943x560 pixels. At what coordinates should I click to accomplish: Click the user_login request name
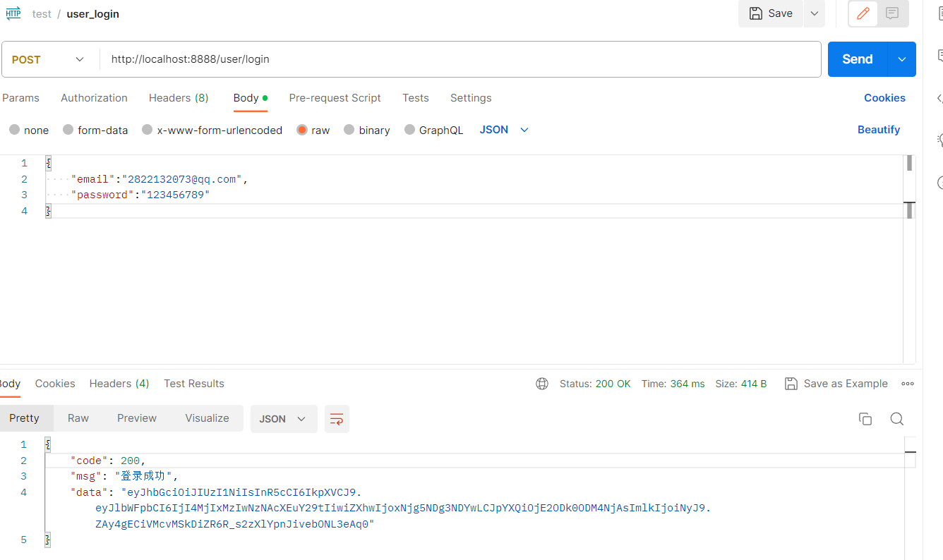tap(92, 14)
